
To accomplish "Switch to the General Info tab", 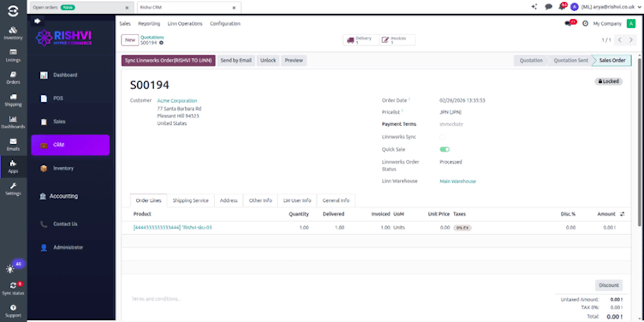I will 336,201.
